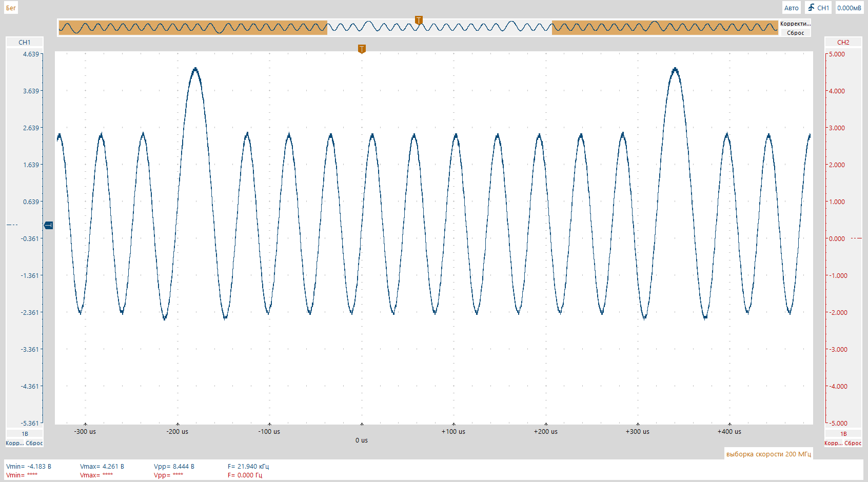Screen dimensions: 868x482
Task: Click the unshaded visible window in overview
Action: 440,27
